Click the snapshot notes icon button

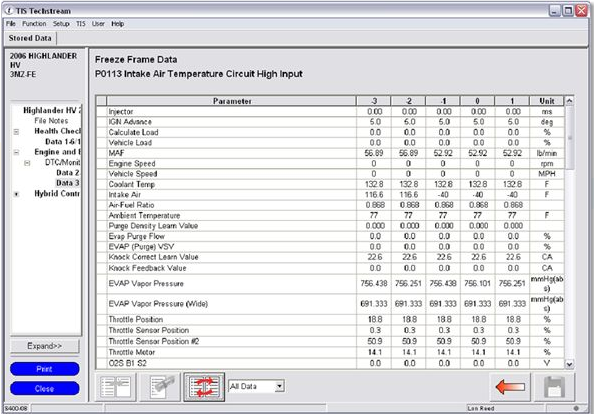point(160,387)
